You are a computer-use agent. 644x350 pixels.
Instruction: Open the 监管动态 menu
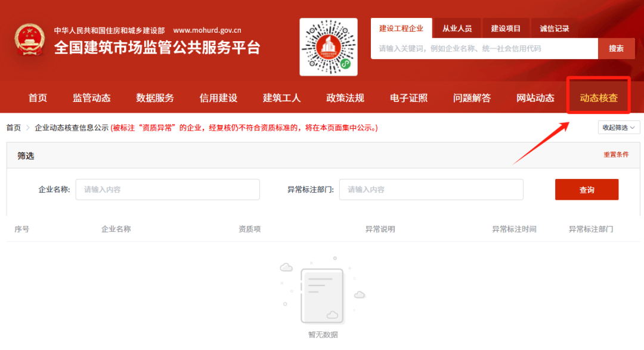(91, 98)
